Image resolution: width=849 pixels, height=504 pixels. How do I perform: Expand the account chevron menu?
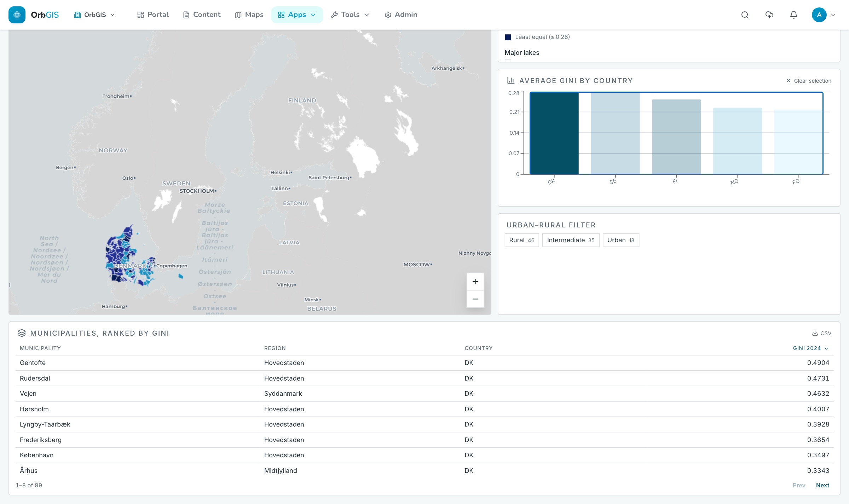click(x=833, y=15)
